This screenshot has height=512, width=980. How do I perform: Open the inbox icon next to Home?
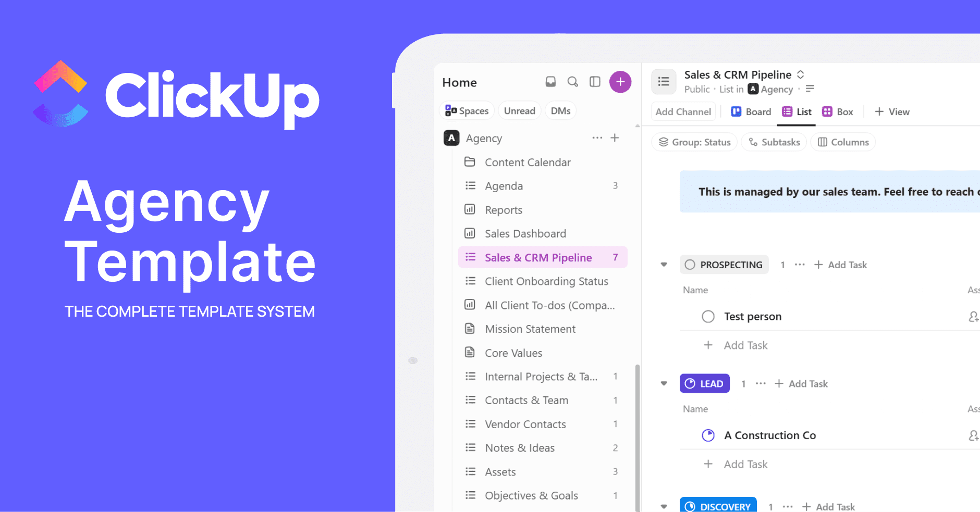550,82
